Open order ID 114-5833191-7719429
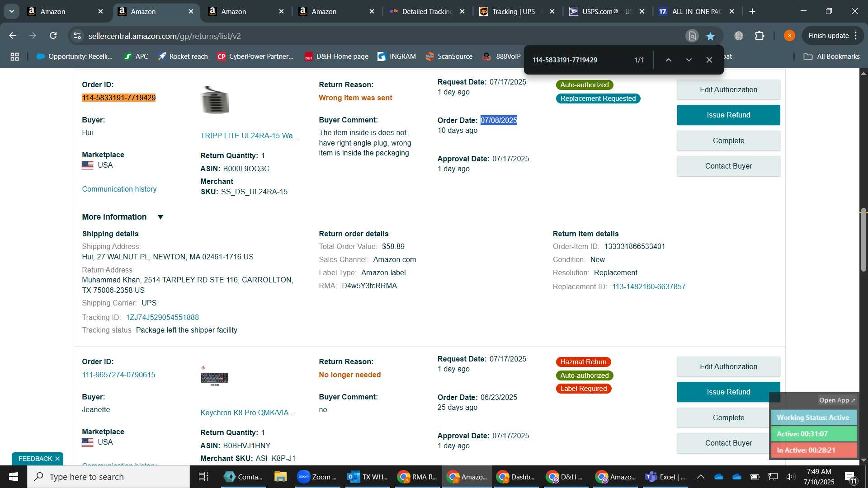The image size is (868, 488). pyautogui.click(x=119, y=98)
